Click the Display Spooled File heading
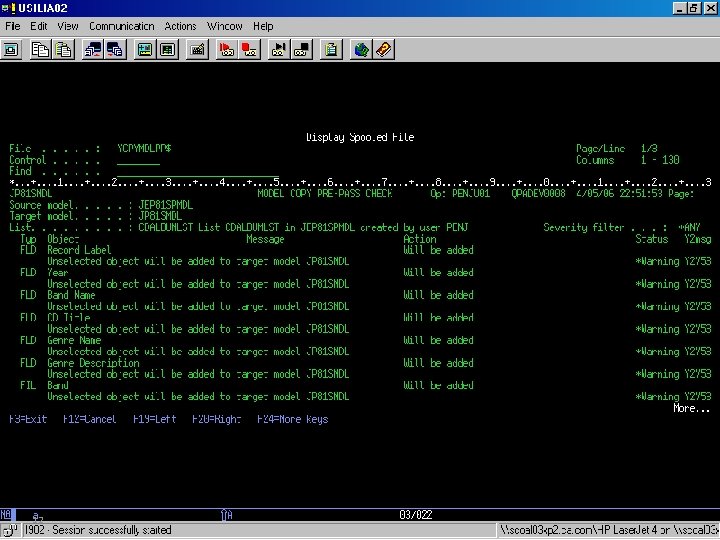Viewport: 720px width, 540px height. pyautogui.click(x=360, y=137)
